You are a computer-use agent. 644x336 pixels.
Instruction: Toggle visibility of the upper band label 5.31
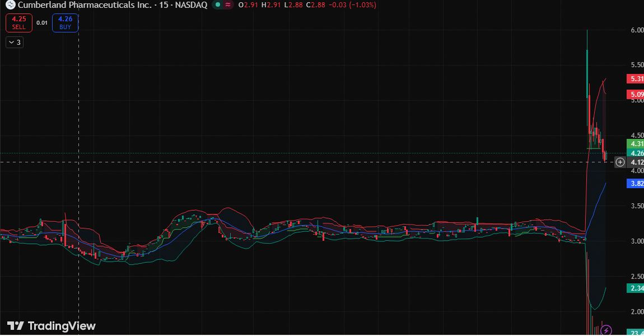point(635,79)
